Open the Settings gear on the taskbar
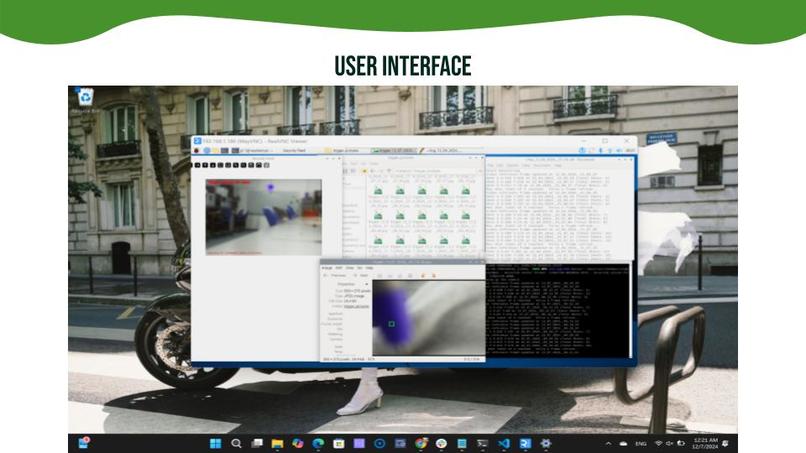This screenshot has height=453, width=806. tap(545, 443)
